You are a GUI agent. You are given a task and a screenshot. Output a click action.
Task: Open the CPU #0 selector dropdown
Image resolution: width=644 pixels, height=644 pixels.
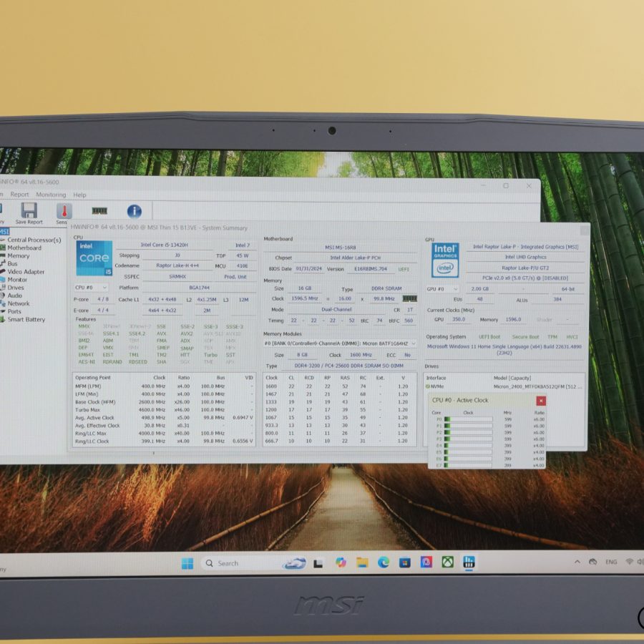(x=91, y=288)
